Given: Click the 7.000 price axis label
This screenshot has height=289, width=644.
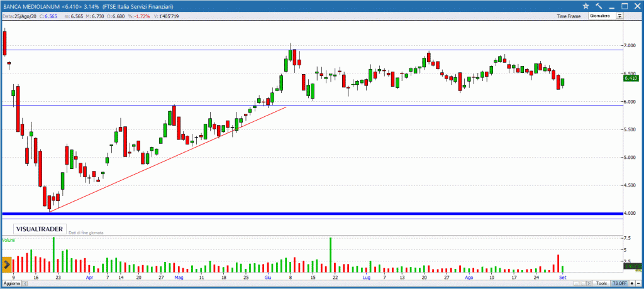Looking at the screenshot, I should pyautogui.click(x=630, y=46).
